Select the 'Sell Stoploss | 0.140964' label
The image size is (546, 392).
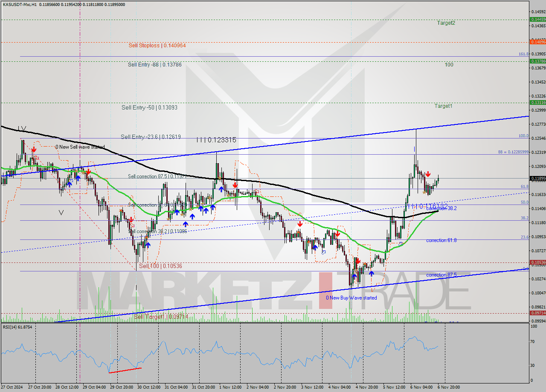point(157,45)
